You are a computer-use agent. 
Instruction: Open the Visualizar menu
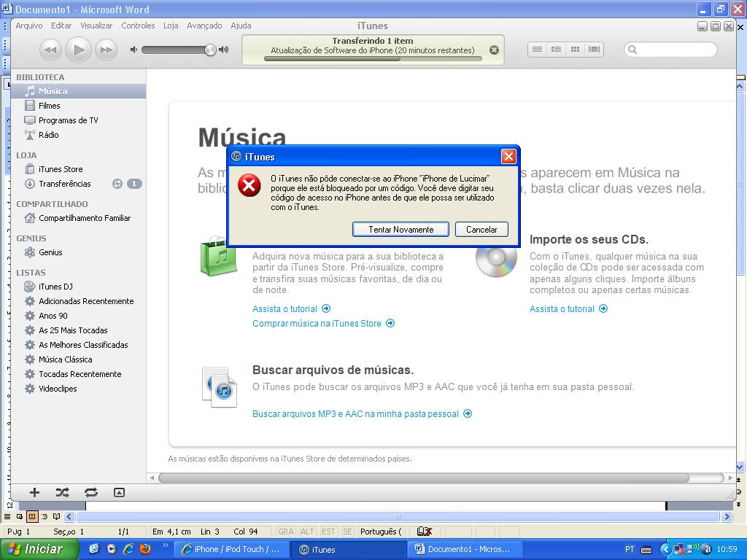click(96, 26)
